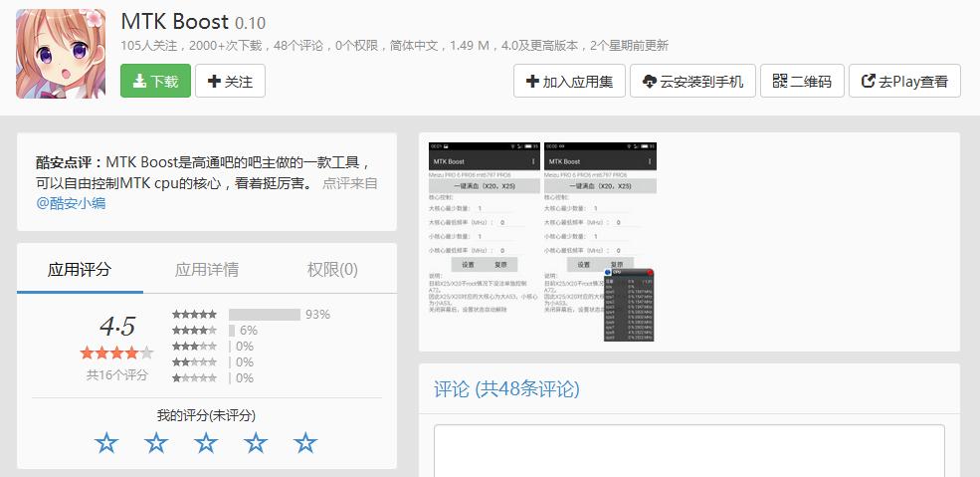Open 去Play查看 external link button

(903, 82)
